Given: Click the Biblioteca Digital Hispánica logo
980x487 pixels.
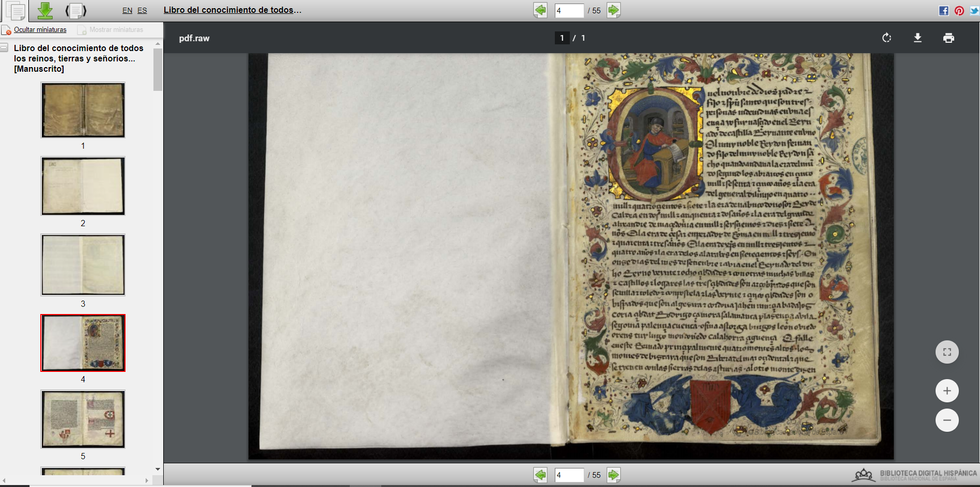Looking at the screenshot, I should click(x=915, y=475).
